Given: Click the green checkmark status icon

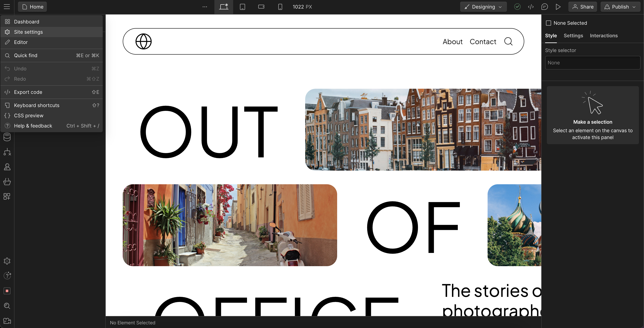Looking at the screenshot, I should [517, 7].
